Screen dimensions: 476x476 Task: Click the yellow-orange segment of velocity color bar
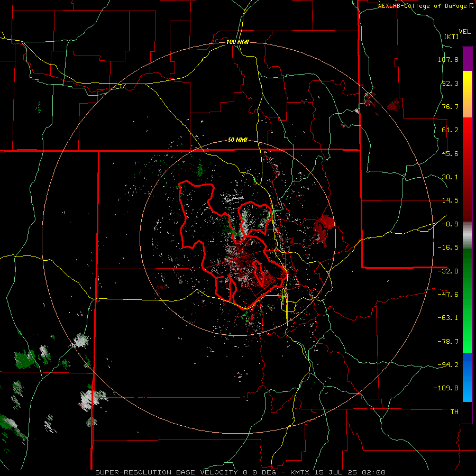[467, 94]
